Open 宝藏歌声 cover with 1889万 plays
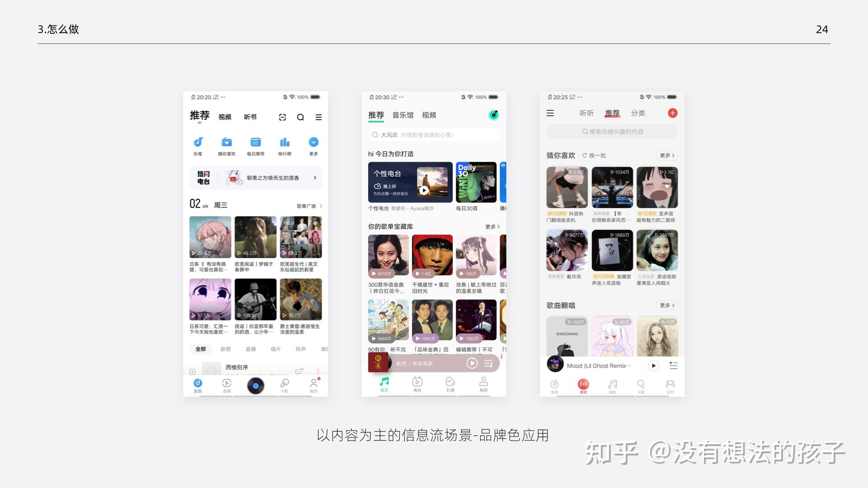Image resolution: width=868 pixels, height=488 pixels. 612,250
